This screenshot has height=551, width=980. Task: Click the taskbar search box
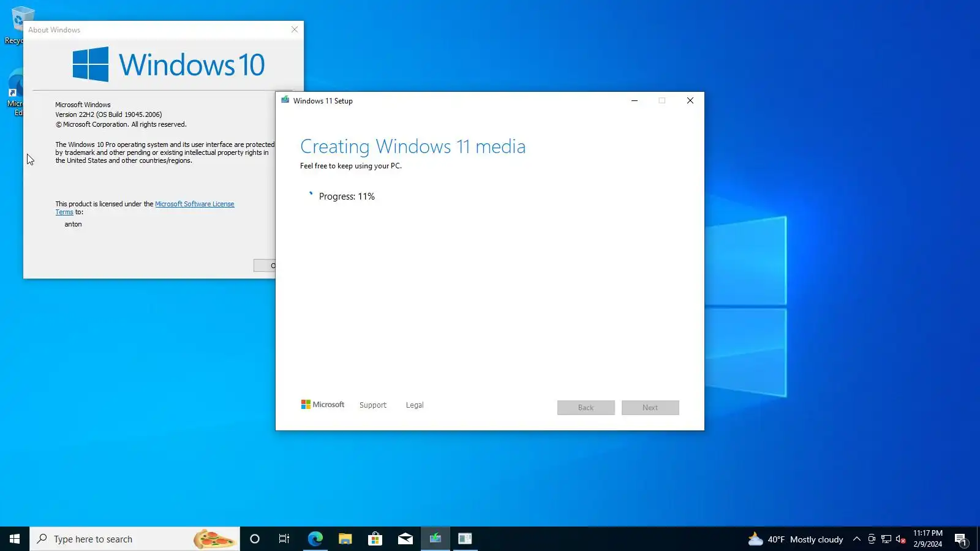coord(135,539)
